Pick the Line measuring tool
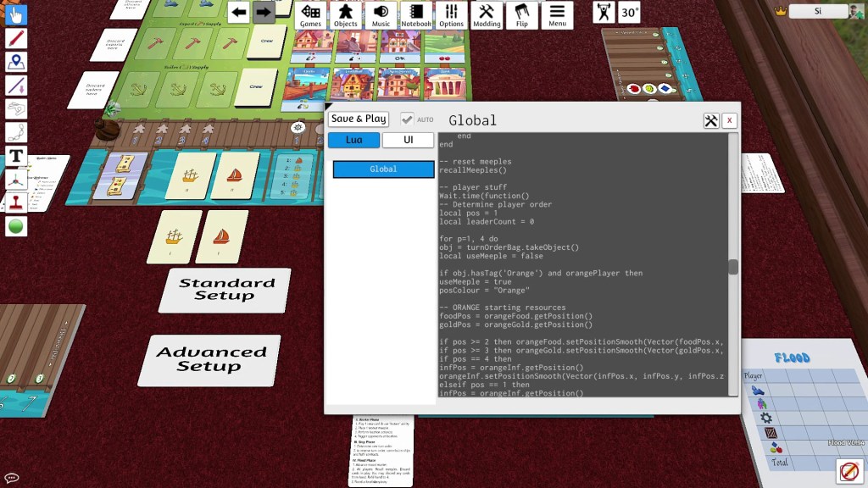Viewport: 868px width, 488px height. pos(16,85)
